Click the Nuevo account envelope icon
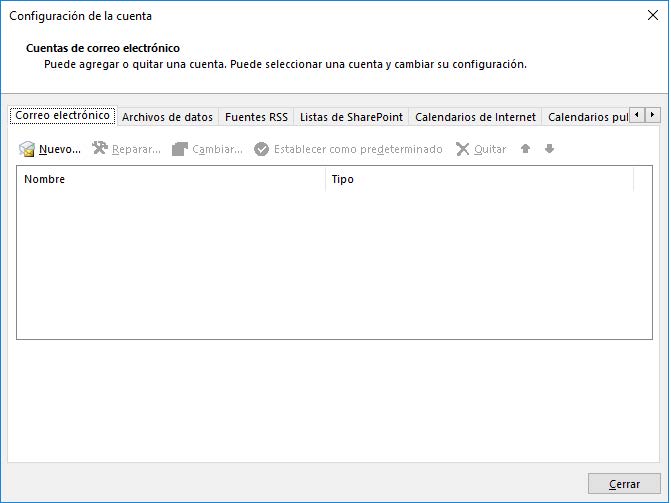This screenshot has height=503, width=671. pyautogui.click(x=27, y=149)
